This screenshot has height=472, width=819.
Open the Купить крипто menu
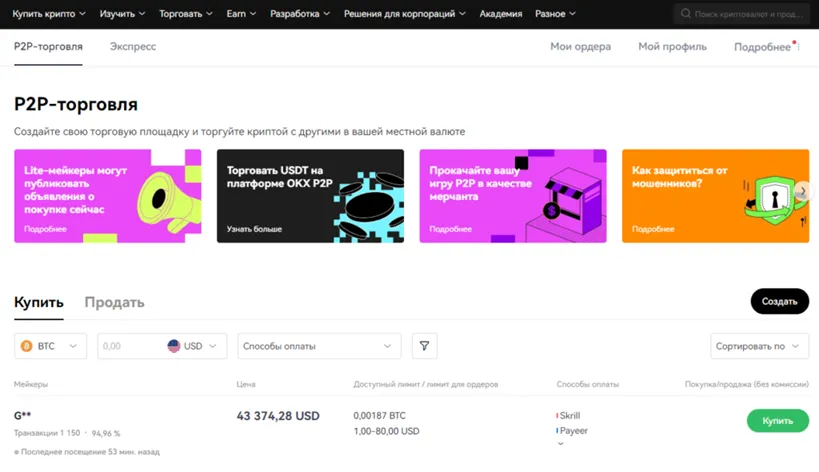pos(48,14)
